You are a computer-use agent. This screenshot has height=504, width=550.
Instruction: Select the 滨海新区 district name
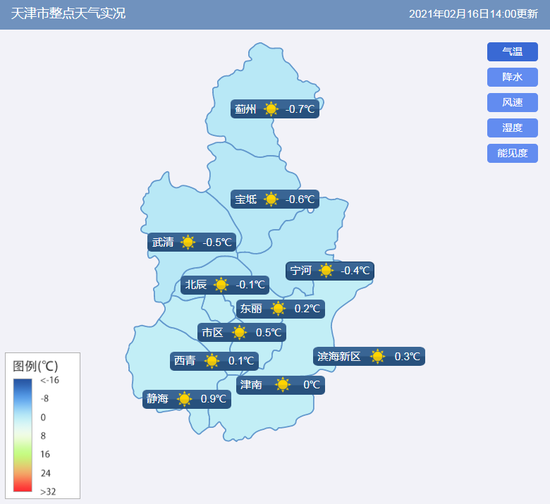339,356
